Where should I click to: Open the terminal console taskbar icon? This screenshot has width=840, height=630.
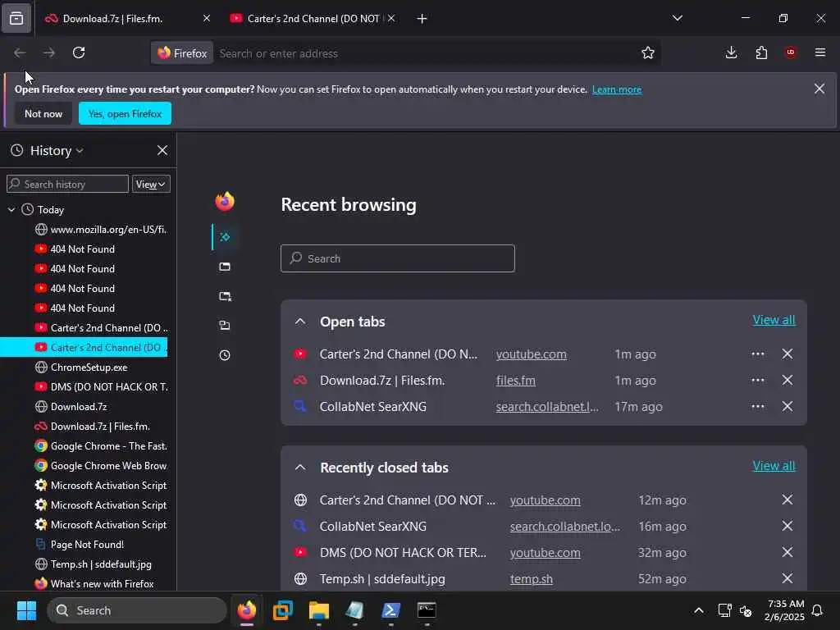coord(427,610)
